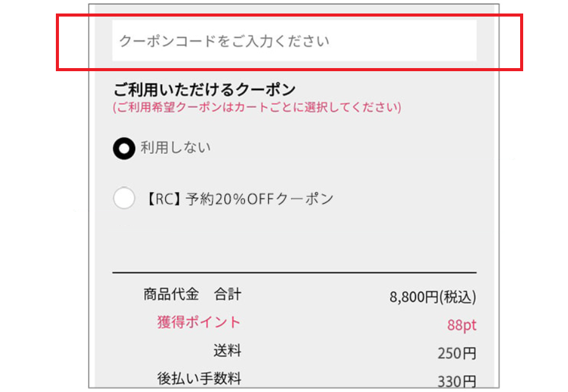The height and width of the screenshot is (392, 568).
Task: Click the red highlight frame around the coupon field
Action: click(289, 15)
